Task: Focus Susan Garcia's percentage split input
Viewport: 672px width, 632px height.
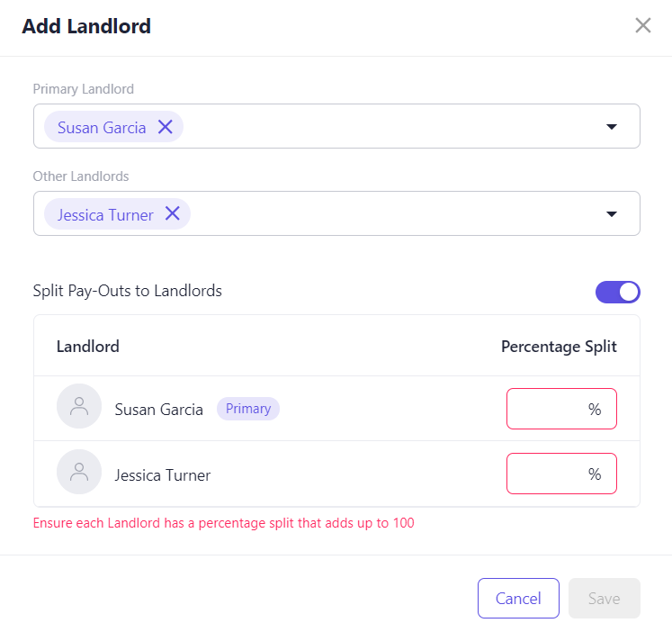Action: pyautogui.click(x=561, y=409)
